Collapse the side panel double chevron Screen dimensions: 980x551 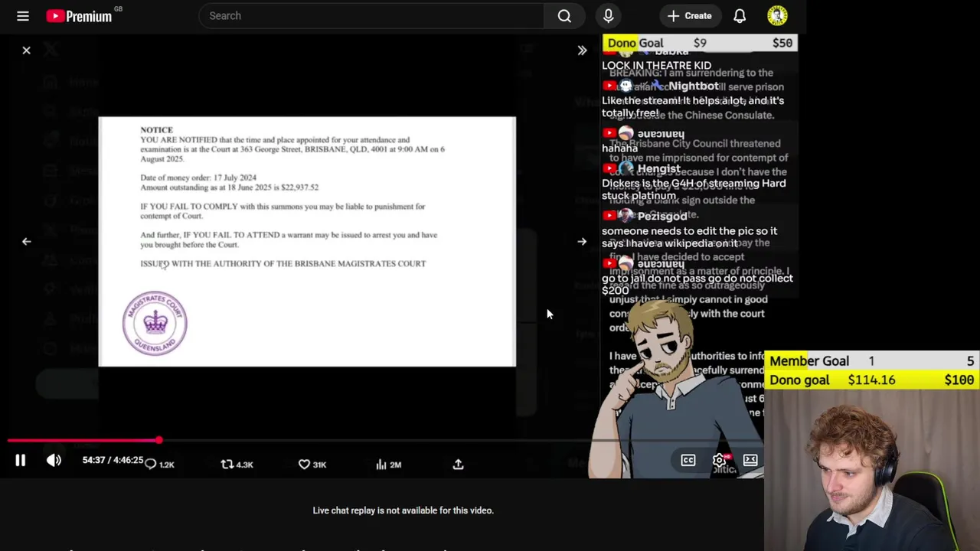582,51
